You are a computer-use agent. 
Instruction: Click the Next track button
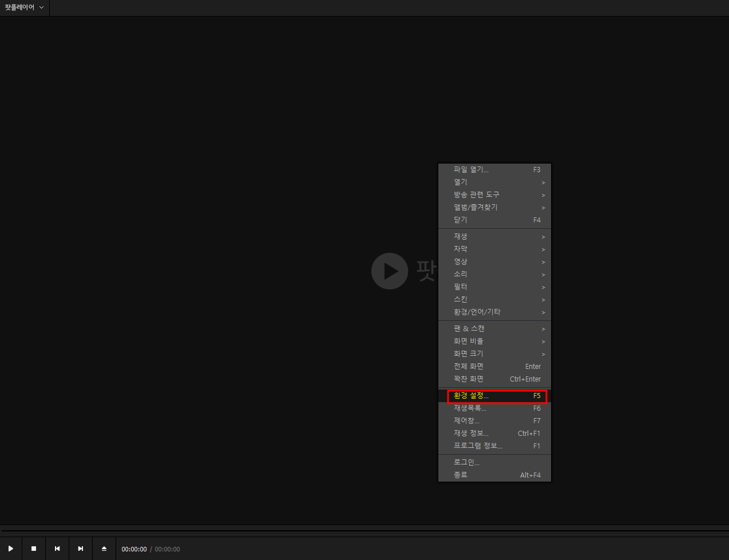point(81,549)
